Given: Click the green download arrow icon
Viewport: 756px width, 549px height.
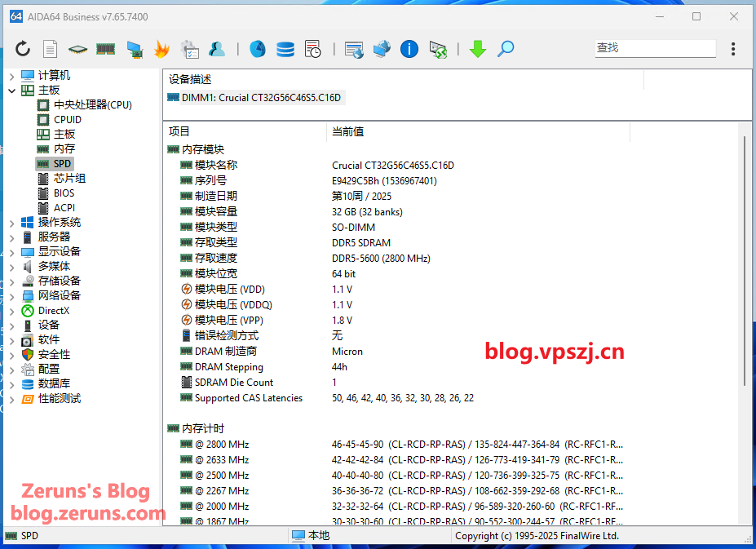Looking at the screenshot, I should [x=478, y=49].
